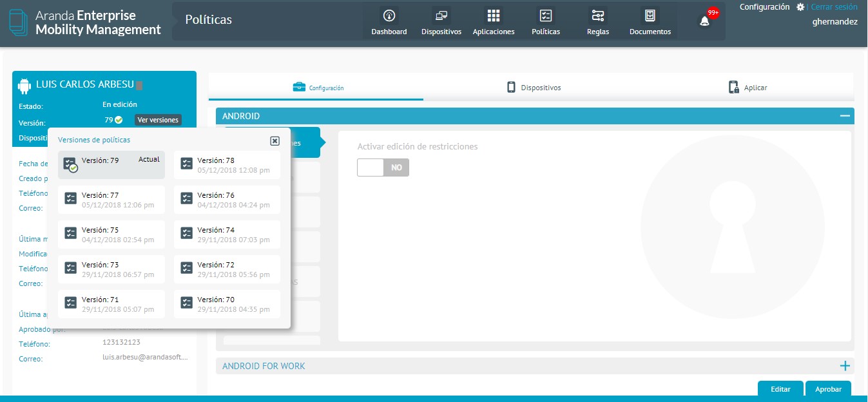Click the Políticas checklist nav icon
This screenshot has height=402, width=868.
pyautogui.click(x=545, y=16)
